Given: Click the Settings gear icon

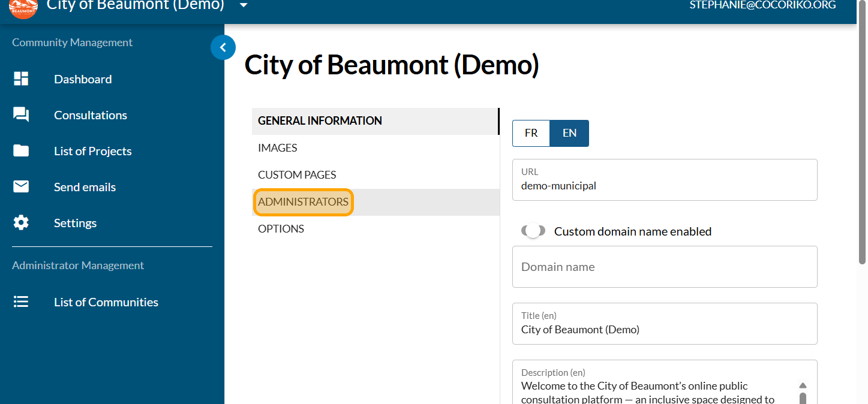Looking at the screenshot, I should click(x=21, y=223).
